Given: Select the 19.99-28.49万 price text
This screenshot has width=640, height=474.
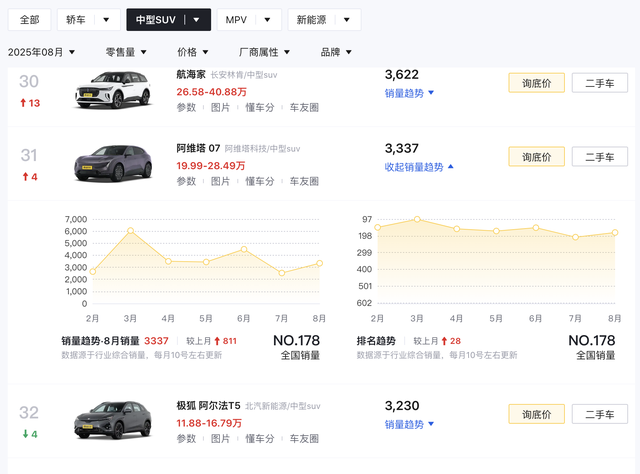Looking at the screenshot, I should (x=211, y=166).
